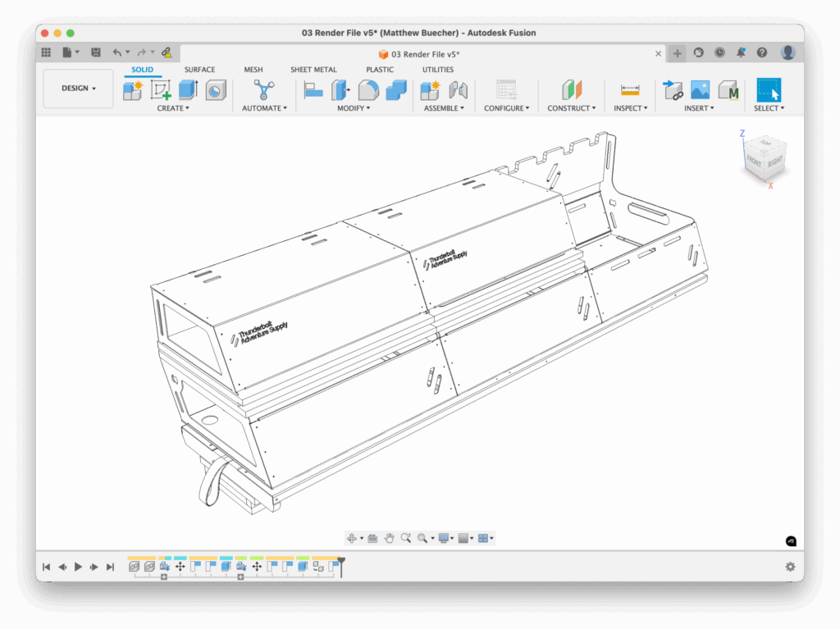Expand the CREATE dropdown menu
Viewport: 840px width, 629px height.
point(173,108)
